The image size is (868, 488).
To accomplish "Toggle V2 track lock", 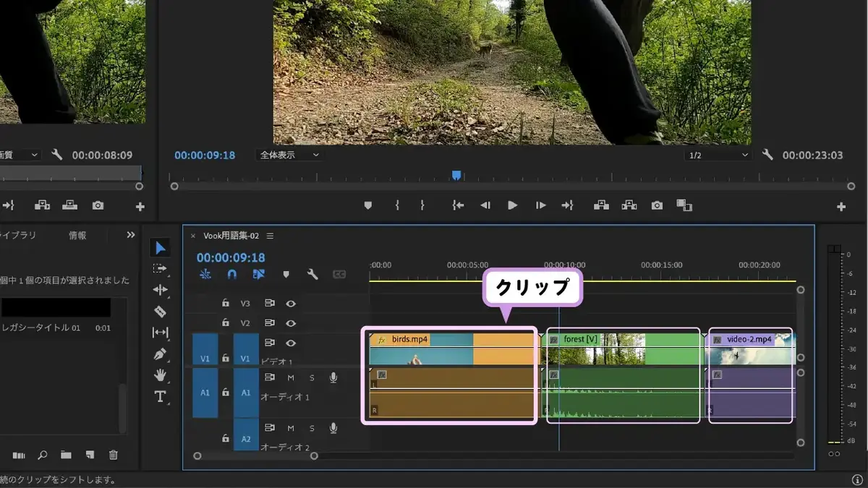I will 226,323.
